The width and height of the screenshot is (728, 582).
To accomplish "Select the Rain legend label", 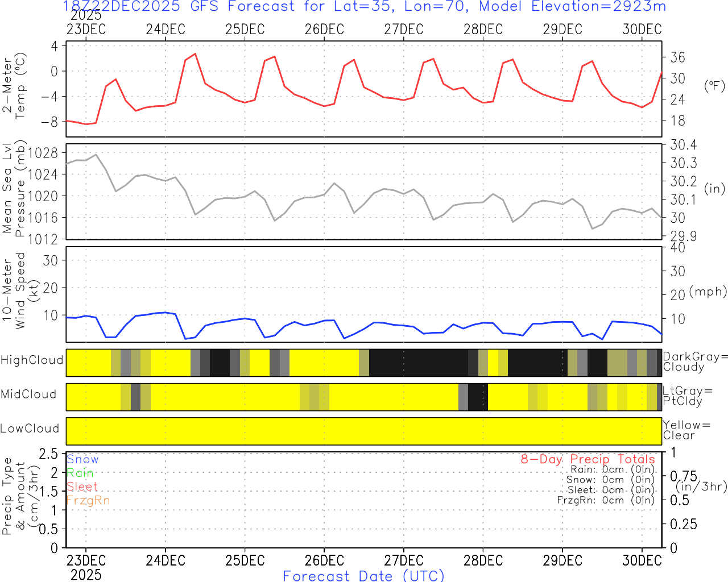I will click(80, 473).
